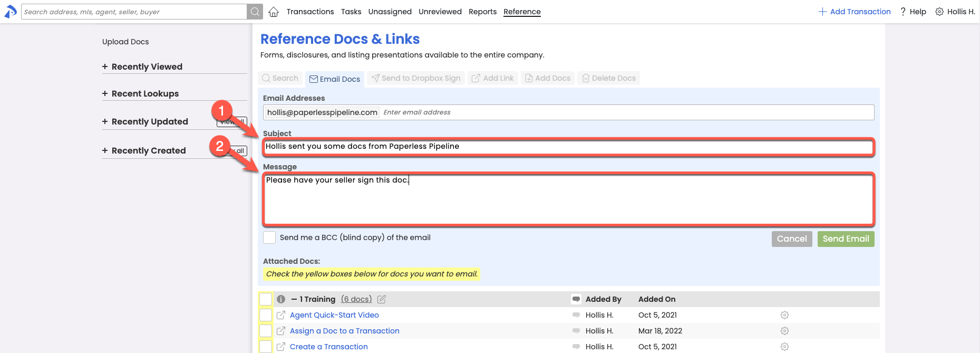This screenshot has width=980, height=353.
Task: Check the Assign a Doc to a Transaction checkbox
Action: pos(266,331)
